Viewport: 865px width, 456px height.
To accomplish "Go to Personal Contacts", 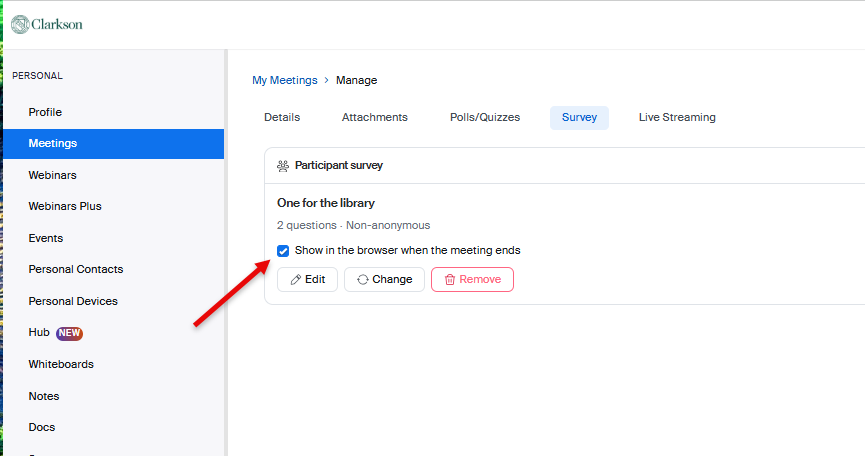I will coord(76,270).
